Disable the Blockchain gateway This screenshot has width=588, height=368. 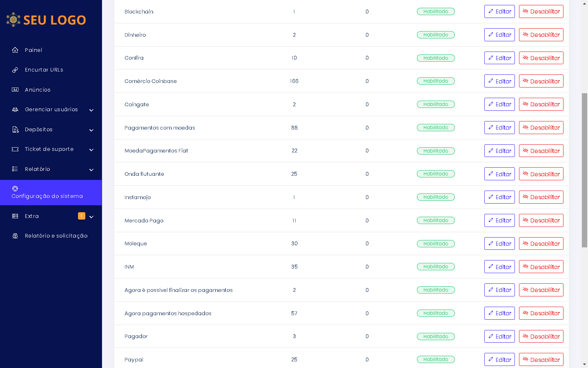[541, 11]
